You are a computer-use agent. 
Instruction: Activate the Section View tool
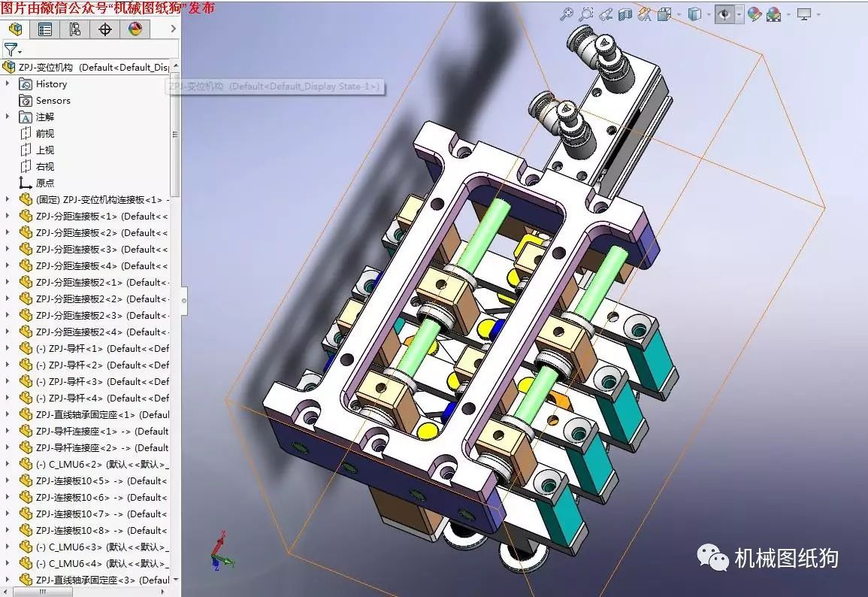click(x=625, y=14)
